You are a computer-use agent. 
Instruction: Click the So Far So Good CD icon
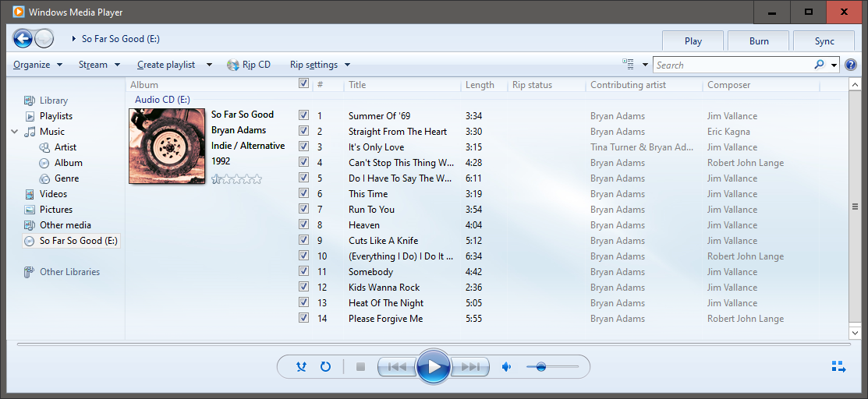tap(30, 241)
